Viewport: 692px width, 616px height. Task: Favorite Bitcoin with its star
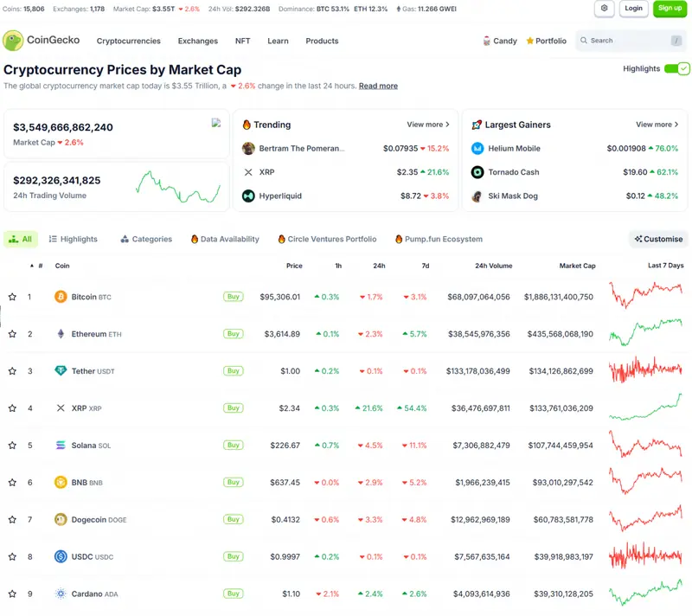pyautogui.click(x=12, y=297)
